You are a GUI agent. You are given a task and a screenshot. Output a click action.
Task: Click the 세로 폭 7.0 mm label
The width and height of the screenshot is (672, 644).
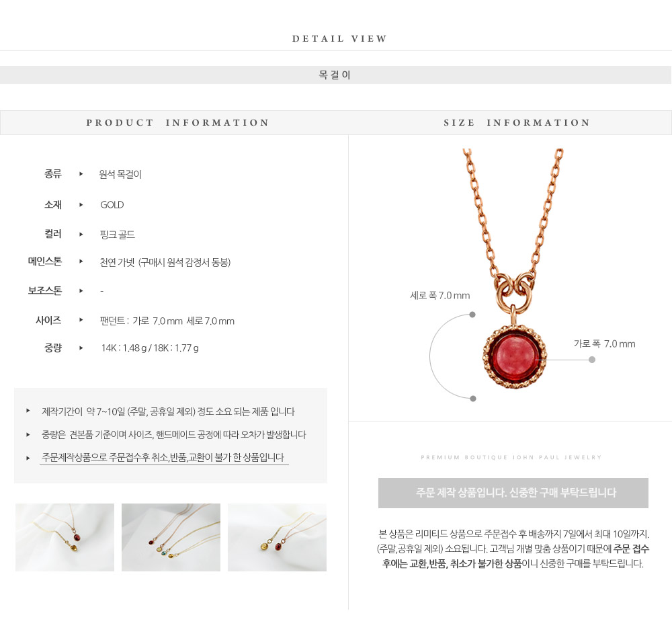[x=439, y=295]
